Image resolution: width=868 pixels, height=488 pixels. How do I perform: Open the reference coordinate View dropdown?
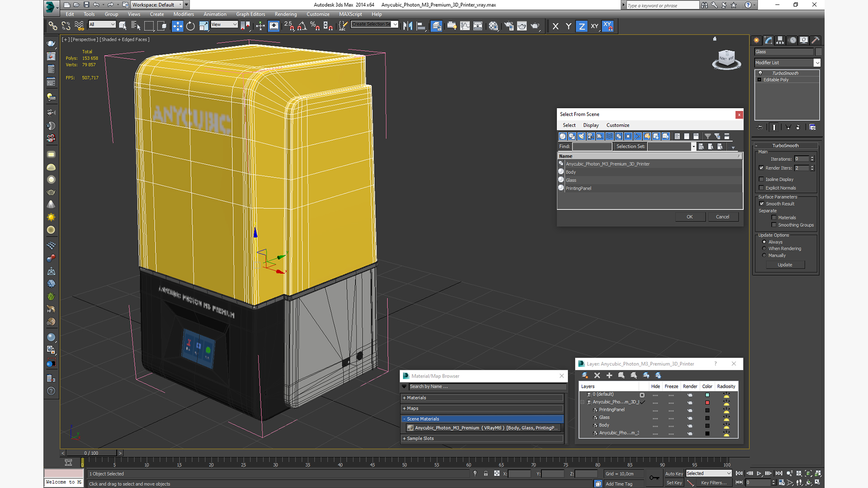point(224,24)
